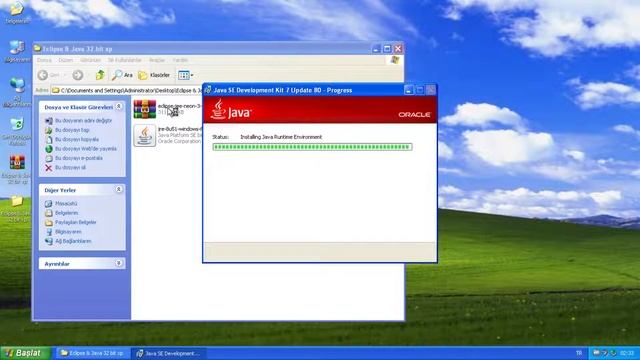The width and height of the screenshot is (640, 360).
Task: Click 'Bu dosyayı Web'de yayımla' link
Action: coord(86,149)
